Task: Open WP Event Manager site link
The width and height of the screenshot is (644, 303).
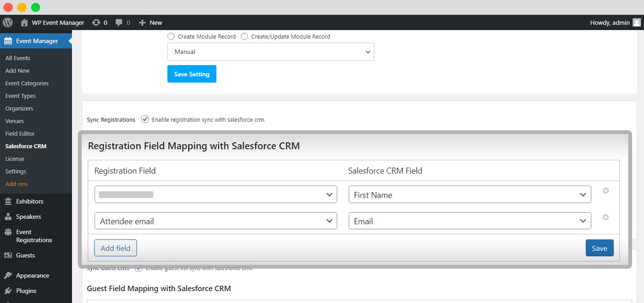Action: coord(58,22)
